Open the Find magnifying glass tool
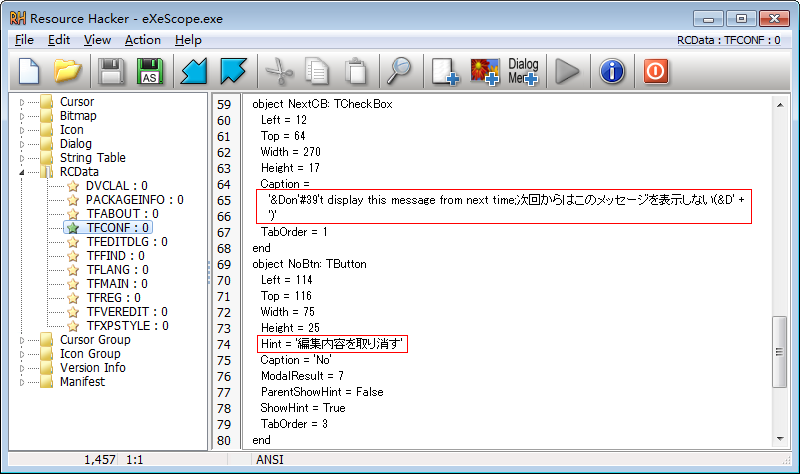 click(x=399, y=71)
